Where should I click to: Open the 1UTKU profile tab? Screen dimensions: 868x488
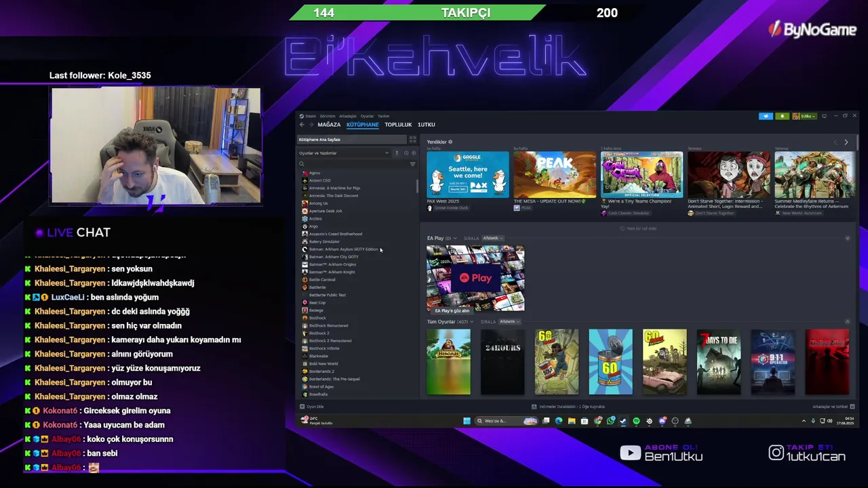point(426,125)
